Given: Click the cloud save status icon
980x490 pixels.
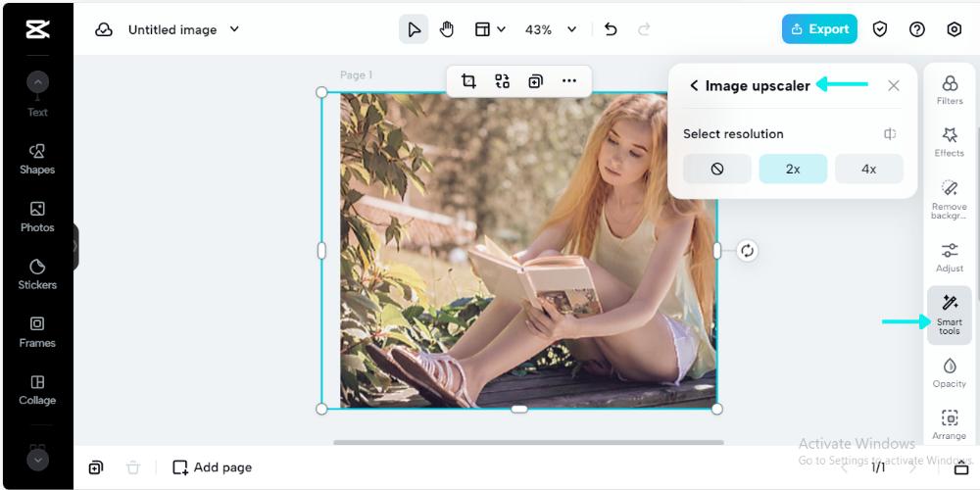Looking at the screenshot, I should [x=104, y=29].
